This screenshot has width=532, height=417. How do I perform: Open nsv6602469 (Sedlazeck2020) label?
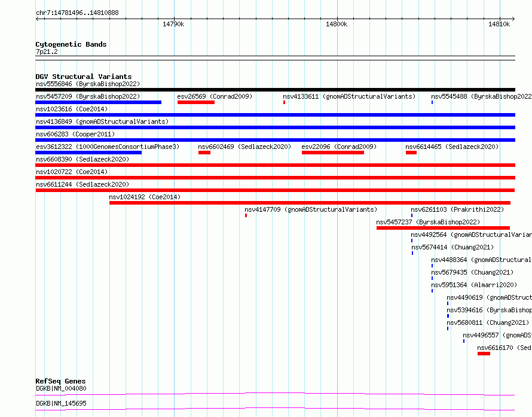244,147
